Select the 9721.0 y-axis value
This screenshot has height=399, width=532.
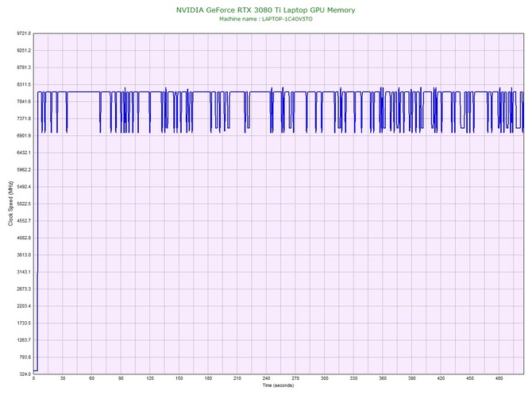(24, 33)
